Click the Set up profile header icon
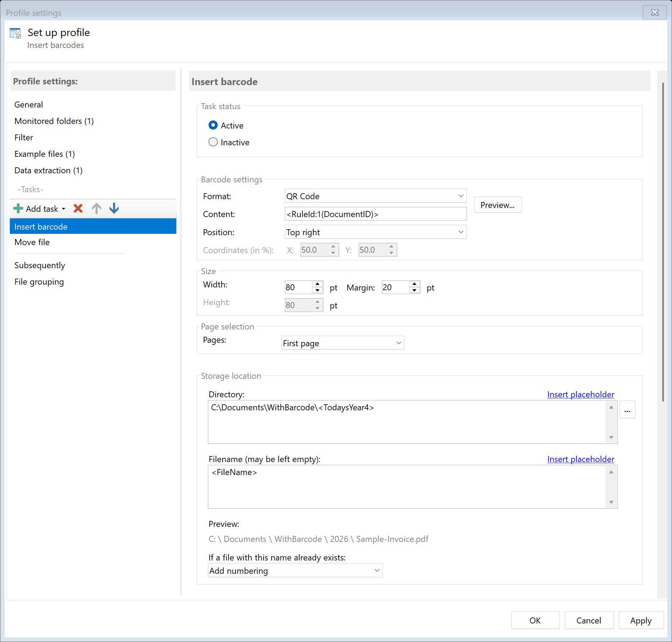This screenshot has width=672, height=642. (15, 33)
